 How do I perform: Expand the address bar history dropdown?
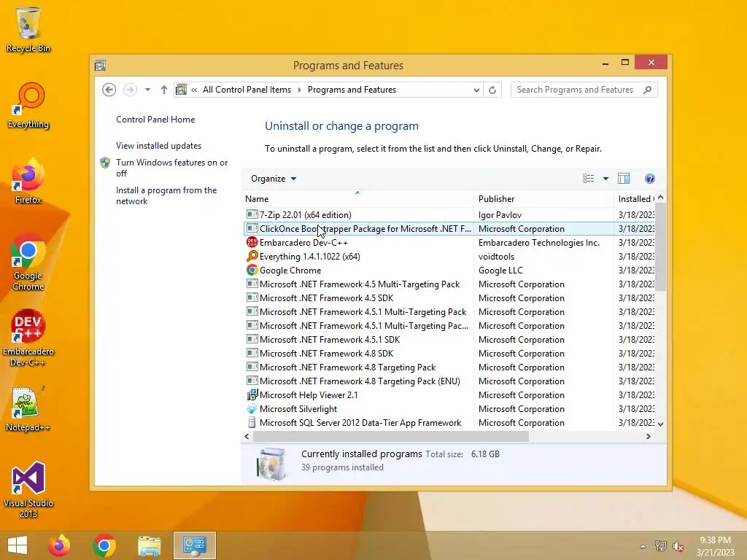tap(476, 90)
